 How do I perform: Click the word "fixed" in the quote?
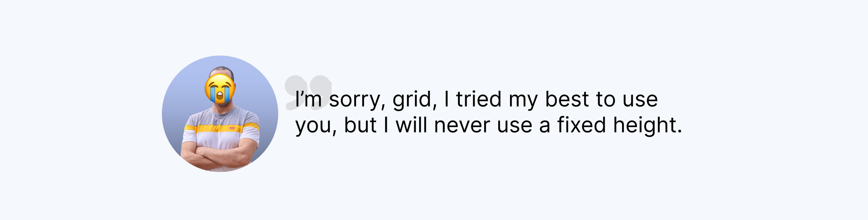(x=581, y=125)
